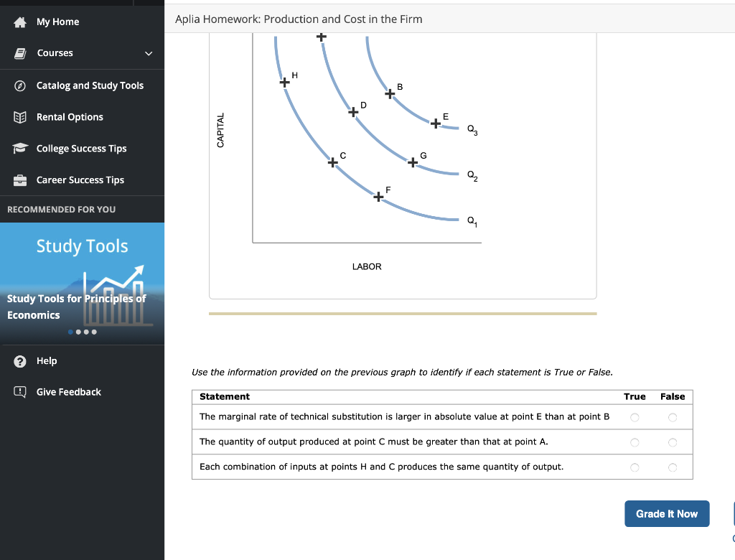Click the Catalog and Study Tools compass icon

tap(21, 85)
